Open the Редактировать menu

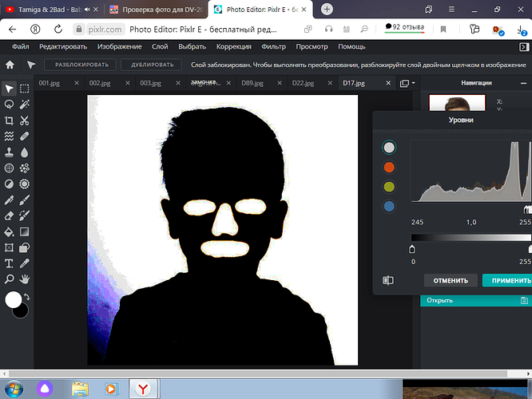(x=63, y=47)
